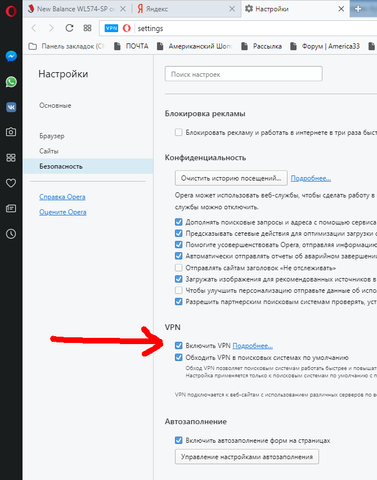Click Управление настройками автозаполнения button
The image size is (377, 480).
point(247,457)
